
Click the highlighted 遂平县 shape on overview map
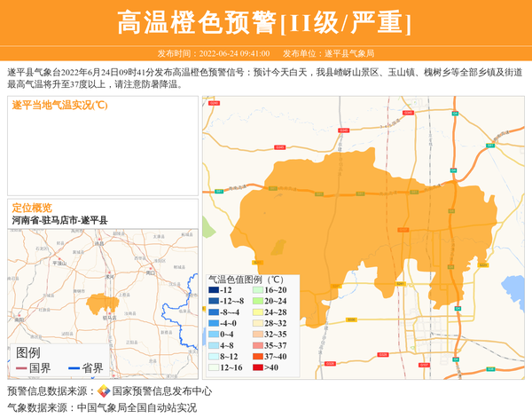[x=101, y=304]
